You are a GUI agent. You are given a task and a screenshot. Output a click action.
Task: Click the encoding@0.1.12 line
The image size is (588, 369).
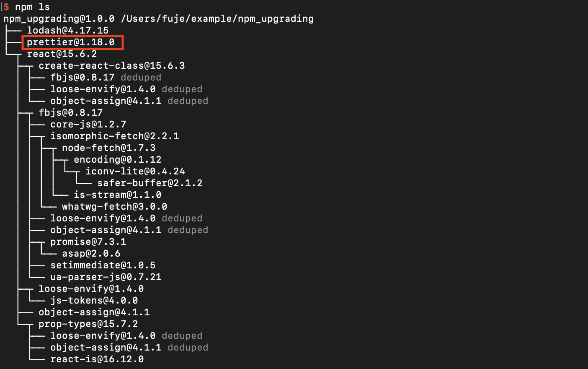[x=117, y=160]
